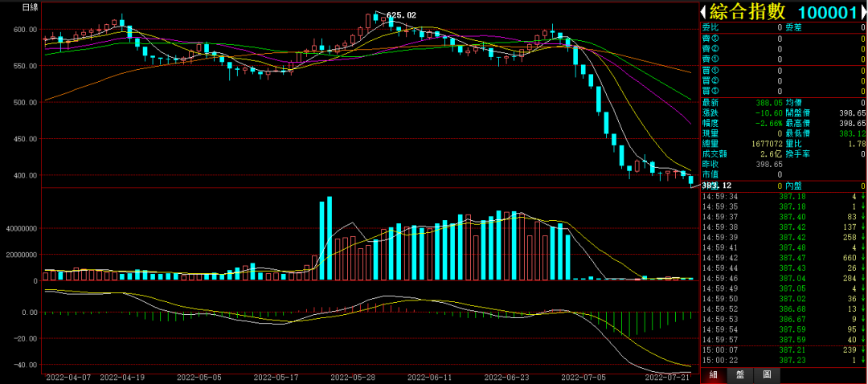The height and width of the screenshot is (384, 868).
Task: Click the 換手率 label
Action: tap(798, 153)
